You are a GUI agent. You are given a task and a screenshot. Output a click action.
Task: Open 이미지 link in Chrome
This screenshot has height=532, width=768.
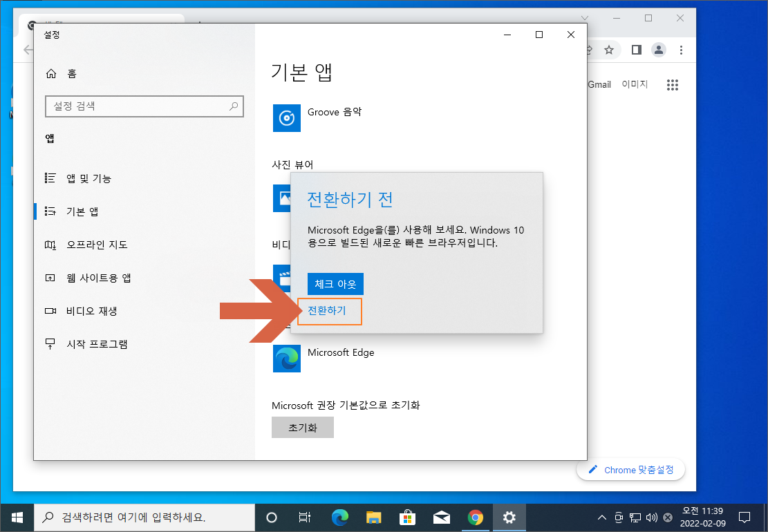coord(635,84)
